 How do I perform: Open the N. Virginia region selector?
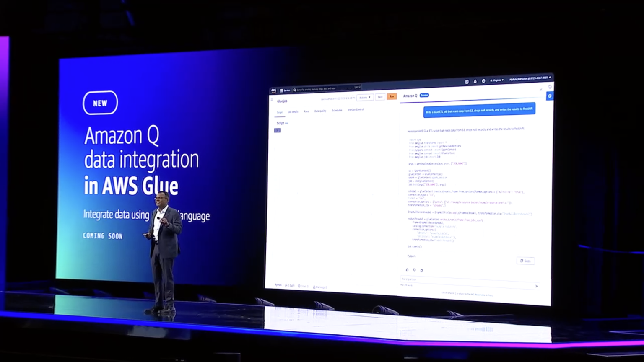[x=497, y=80]
